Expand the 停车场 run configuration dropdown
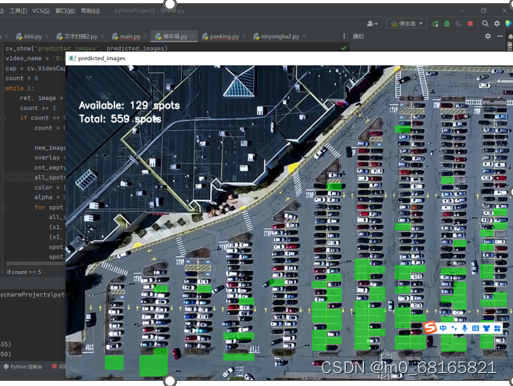Viewport: 513px width, 386px height. pyautogui.click(x=407, y=24)
